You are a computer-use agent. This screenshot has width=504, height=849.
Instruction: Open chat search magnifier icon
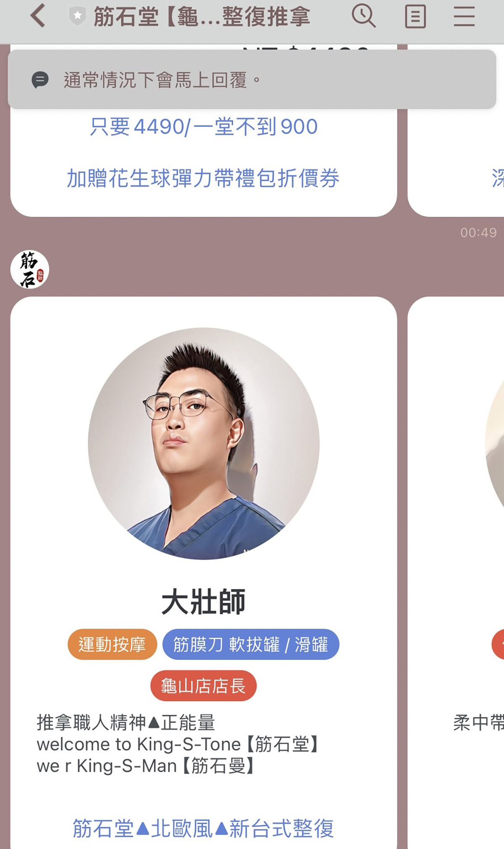pyautogui.click(x=364, y=16)
